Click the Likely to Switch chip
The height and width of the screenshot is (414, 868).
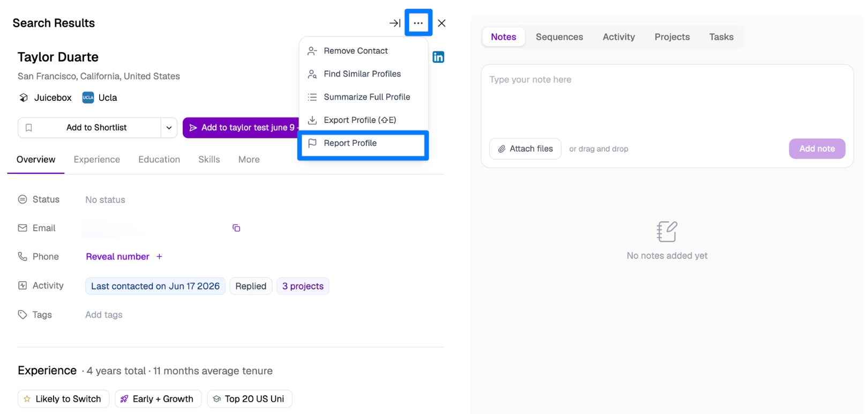coord(63,399)
